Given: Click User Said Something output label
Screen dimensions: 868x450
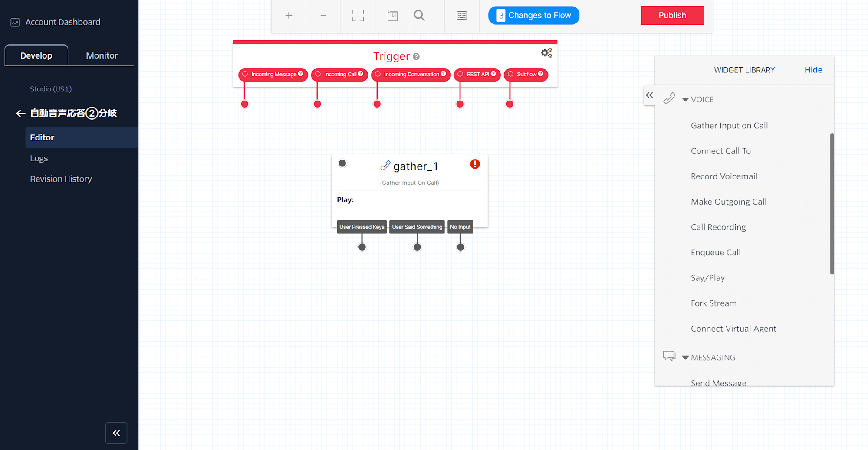Looking at the screenshot, I should point(417,227).
